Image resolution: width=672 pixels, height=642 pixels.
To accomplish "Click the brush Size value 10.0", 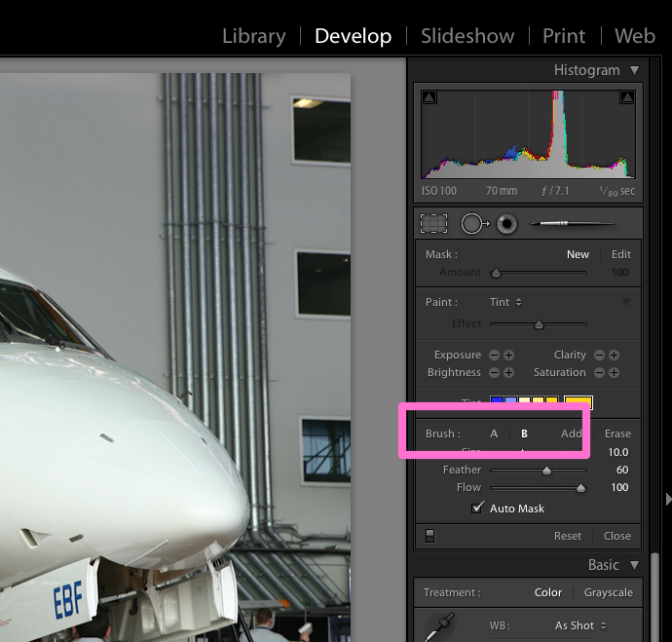I will click(x=618, y=453).
